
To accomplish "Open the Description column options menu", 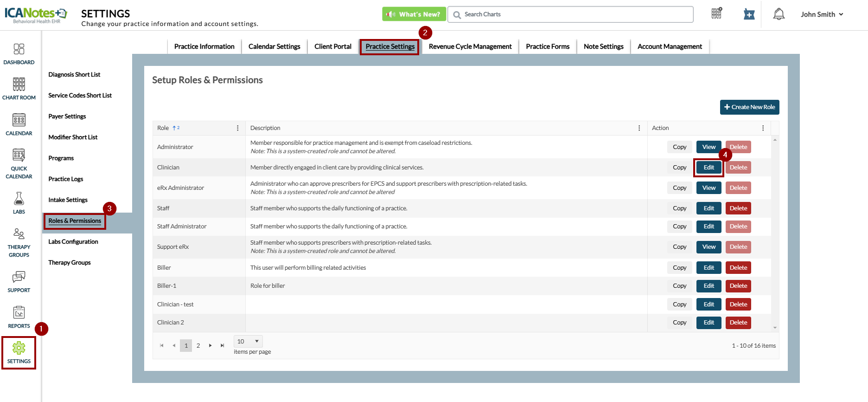I will [639, 128].
